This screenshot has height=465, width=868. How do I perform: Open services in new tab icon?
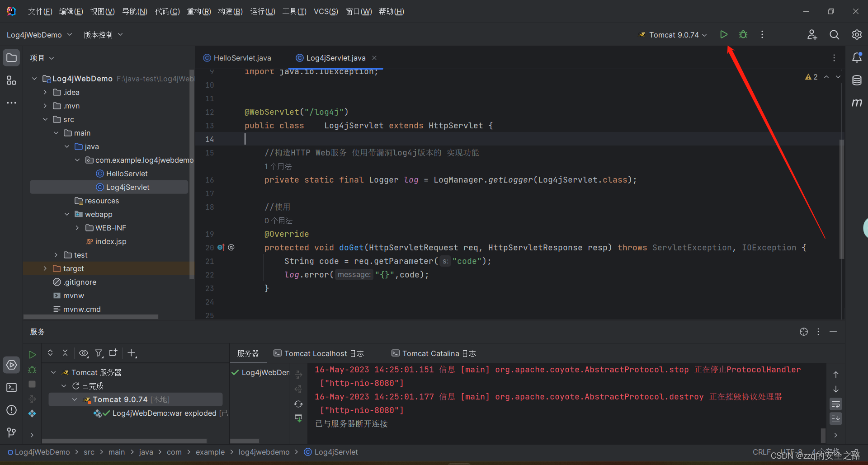point(113,352)
